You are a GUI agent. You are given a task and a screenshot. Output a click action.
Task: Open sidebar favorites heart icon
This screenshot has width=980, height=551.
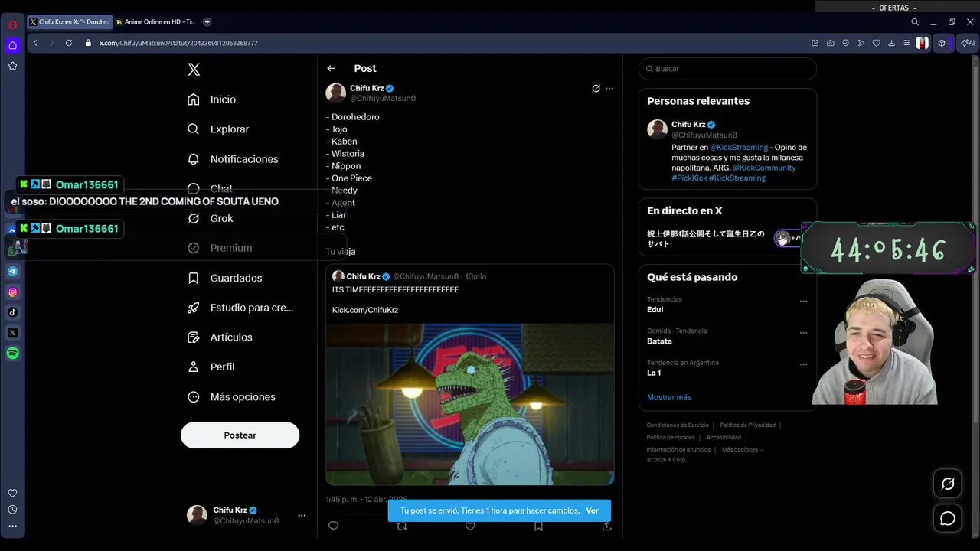(x=12, y=493)
